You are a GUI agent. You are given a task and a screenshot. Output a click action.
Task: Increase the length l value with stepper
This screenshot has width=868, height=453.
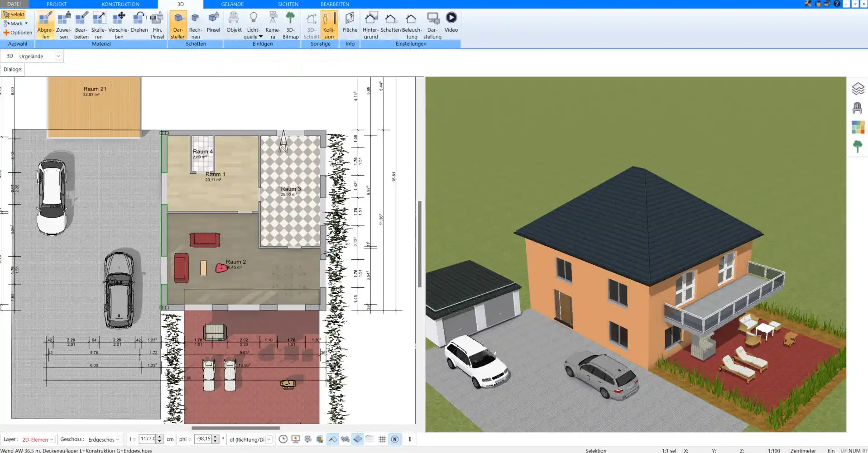(x=159, y=437)
